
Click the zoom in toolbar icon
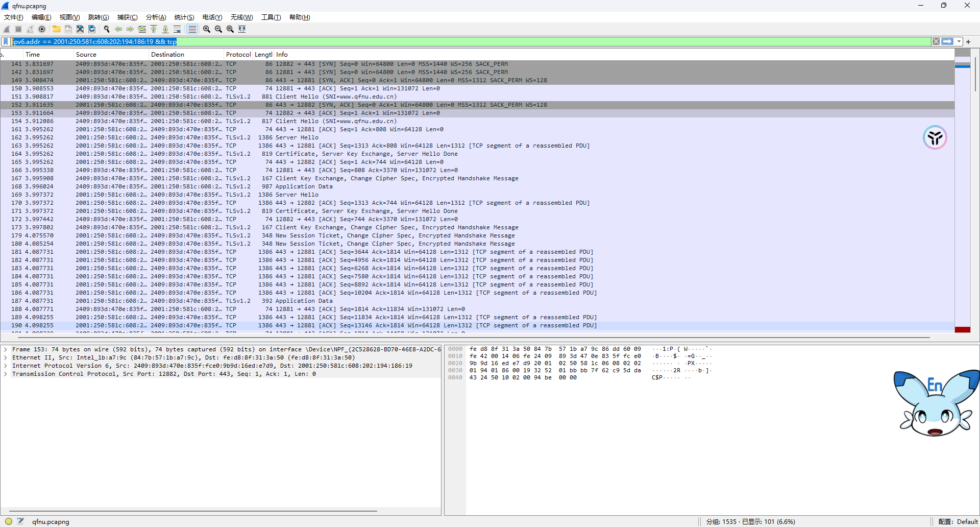coord(207,29)
